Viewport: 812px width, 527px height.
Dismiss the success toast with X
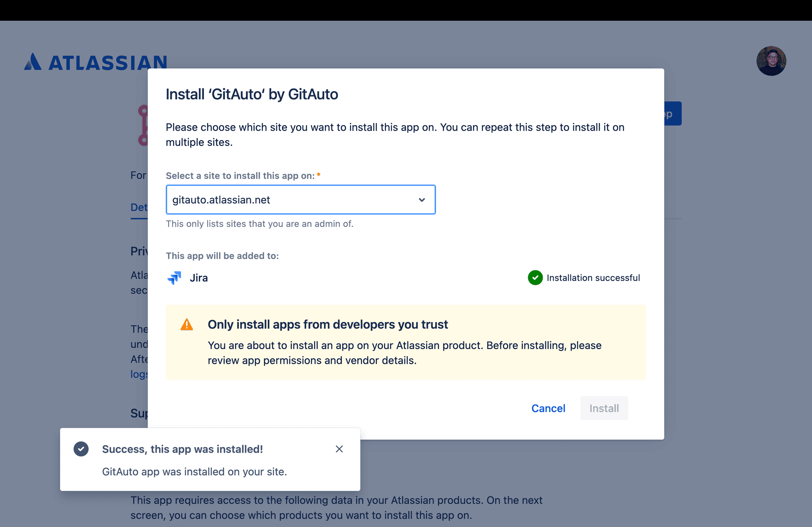click(339, 449)
